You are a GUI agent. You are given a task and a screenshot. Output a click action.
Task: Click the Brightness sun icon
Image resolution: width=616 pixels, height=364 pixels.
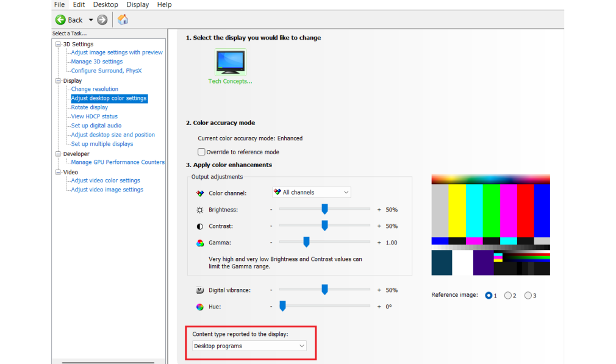pyautogui.click(x=200, y=210)
